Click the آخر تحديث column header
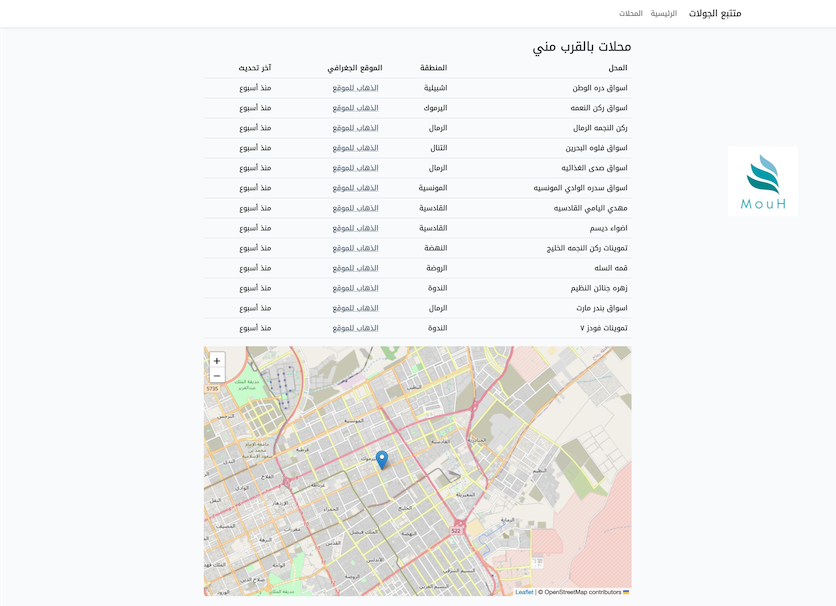Image resolution: width=836 pixels, height=606 pixels. (255, 68)
